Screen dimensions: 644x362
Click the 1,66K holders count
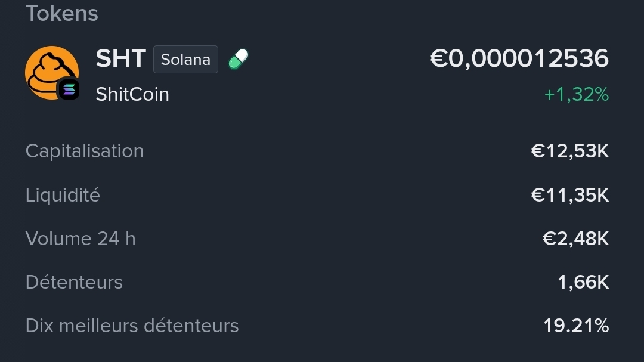coord(583,282)
